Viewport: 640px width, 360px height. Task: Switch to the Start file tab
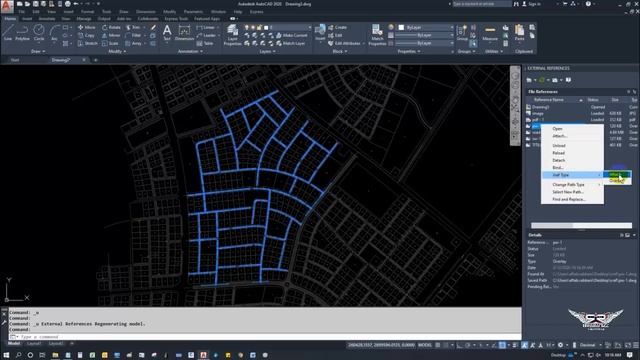(15, 60)
